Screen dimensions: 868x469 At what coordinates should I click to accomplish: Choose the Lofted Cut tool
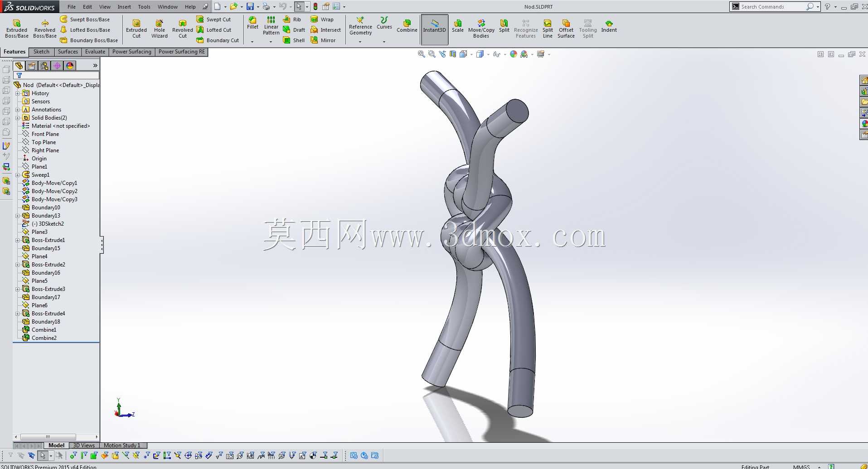point(213,30)
